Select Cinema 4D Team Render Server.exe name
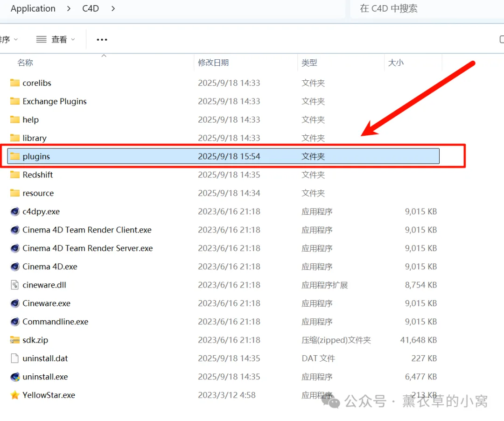 pos(88,248)
